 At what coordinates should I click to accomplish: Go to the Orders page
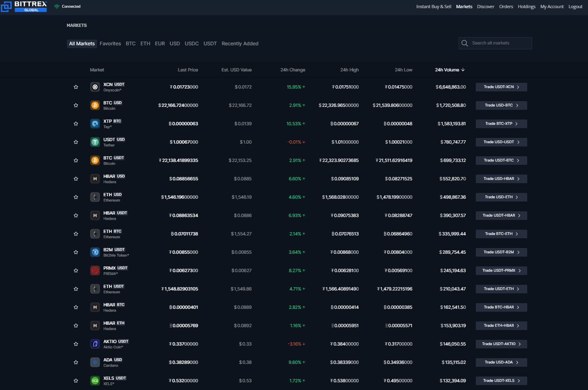[x=506, y=7]
